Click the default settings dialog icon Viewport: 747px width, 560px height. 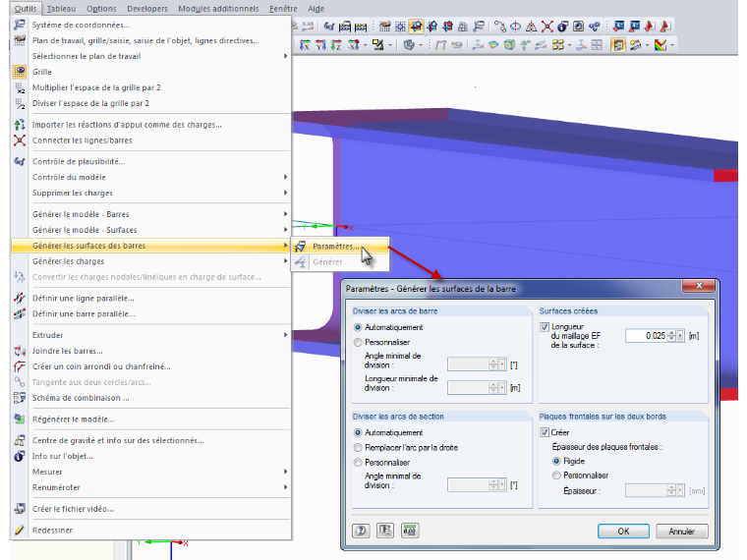pyautogui.click(x=385, y=531)
